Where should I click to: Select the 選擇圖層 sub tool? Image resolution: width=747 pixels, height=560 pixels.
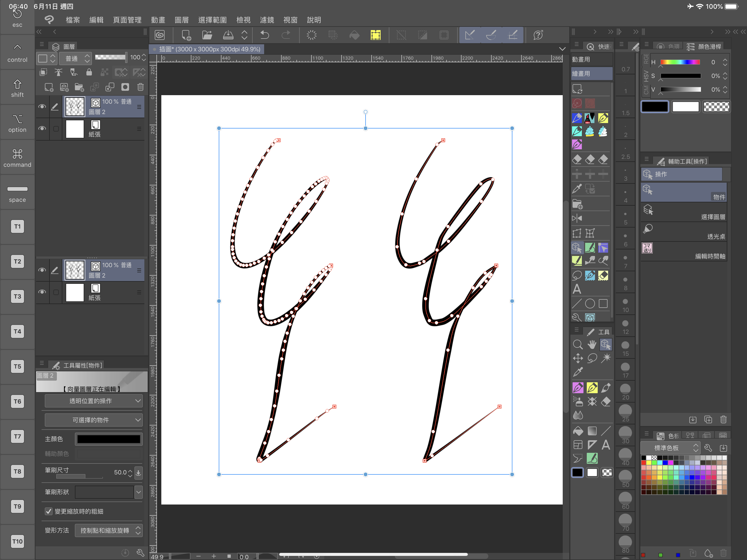point(684,212)
